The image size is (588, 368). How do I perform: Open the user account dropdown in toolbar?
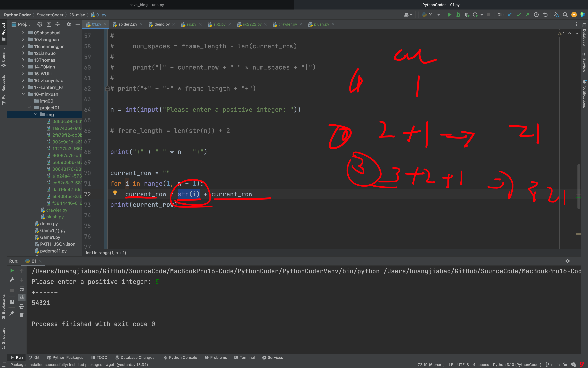coord(408,15)
